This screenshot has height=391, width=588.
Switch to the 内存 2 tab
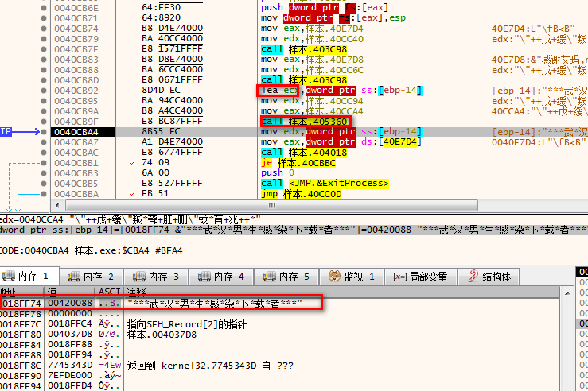click(92, 277)
